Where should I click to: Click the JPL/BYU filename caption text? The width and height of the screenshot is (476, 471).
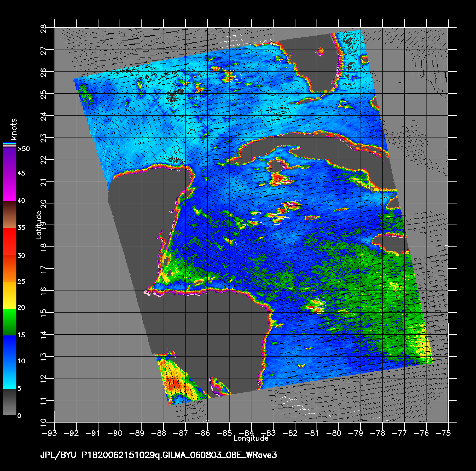click(x=159, y=455)
